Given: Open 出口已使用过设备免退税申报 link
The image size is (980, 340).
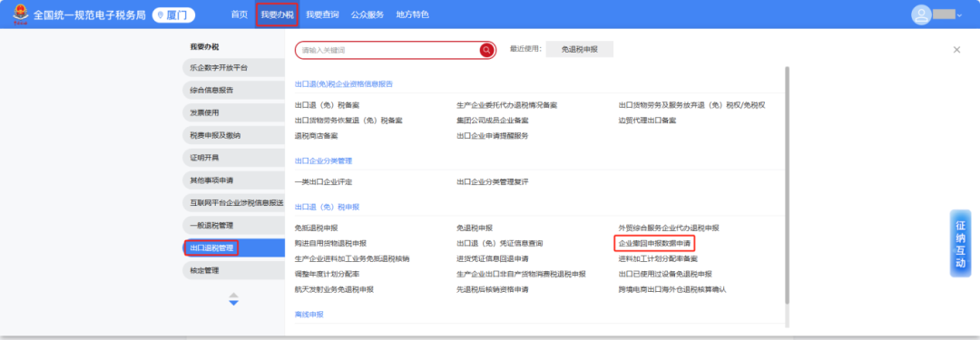Looking at the screenshot, I should pyautogui.click(x=665, y=274).
